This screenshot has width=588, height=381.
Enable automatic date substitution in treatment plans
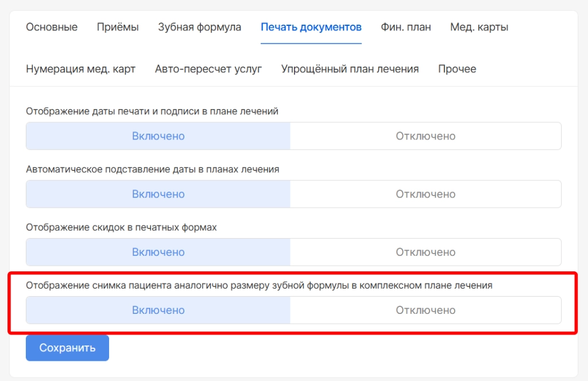[158, 194]
